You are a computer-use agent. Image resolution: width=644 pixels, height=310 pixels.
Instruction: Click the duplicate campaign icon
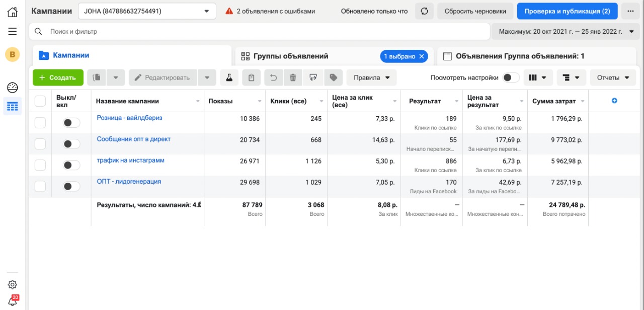click(x=97, y=77)
